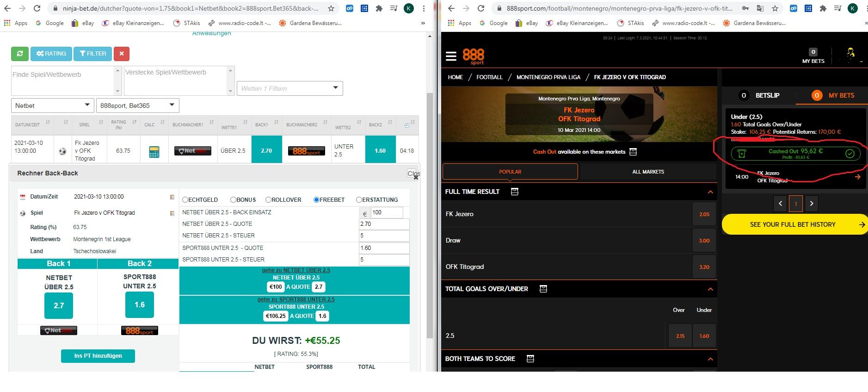
Task: Click the copy icon next to Datum/Zeit value
Action: pos(172,197)
